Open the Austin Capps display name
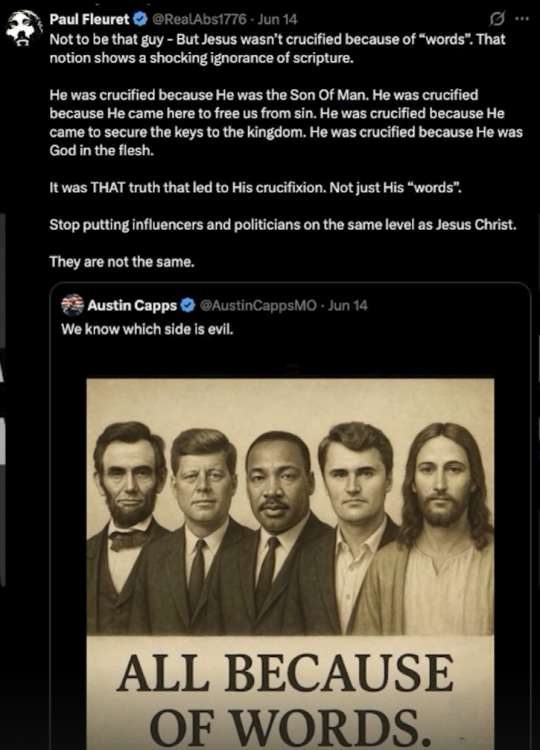 (132, 305)
